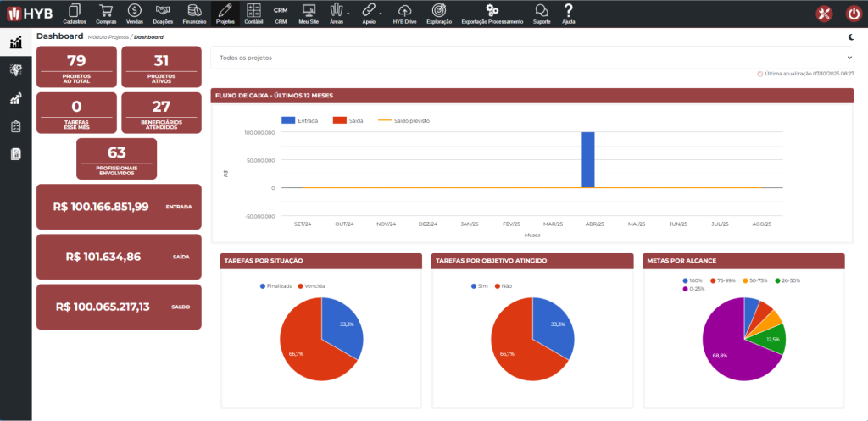Open the sidebar clipboard checklist icon
Viewport: 868px width, 421px height.
[x=15, y=126]
